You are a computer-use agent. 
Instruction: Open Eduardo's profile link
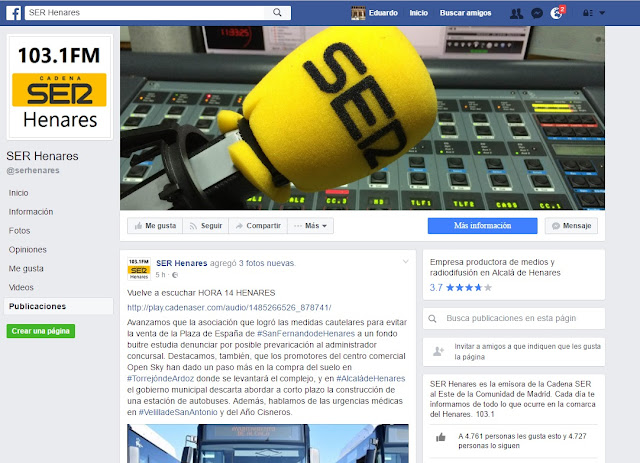tap(383, 13)
